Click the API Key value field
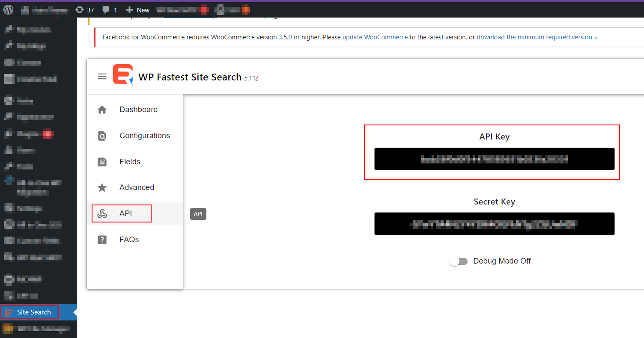Screen dimensions: 644x338 tap(494, 159)
